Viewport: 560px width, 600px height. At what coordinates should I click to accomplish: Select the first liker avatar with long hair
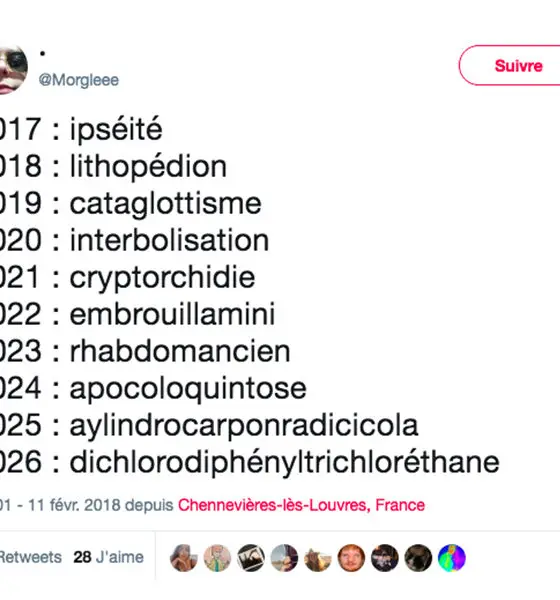[183, 558]
